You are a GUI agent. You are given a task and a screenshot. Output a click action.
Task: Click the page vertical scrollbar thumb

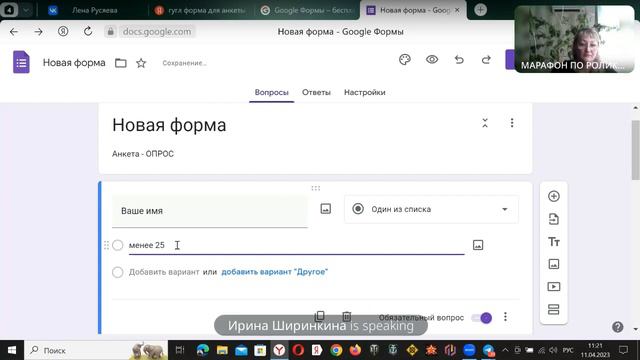pyautogui.click(x=636, y=150)
